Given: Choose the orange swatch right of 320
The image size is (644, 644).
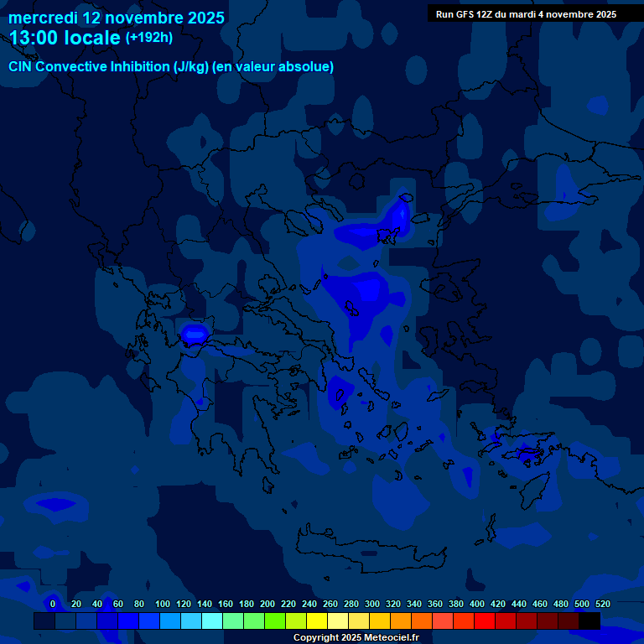Looking at the screenshot, I should click(x=401, y=621).
